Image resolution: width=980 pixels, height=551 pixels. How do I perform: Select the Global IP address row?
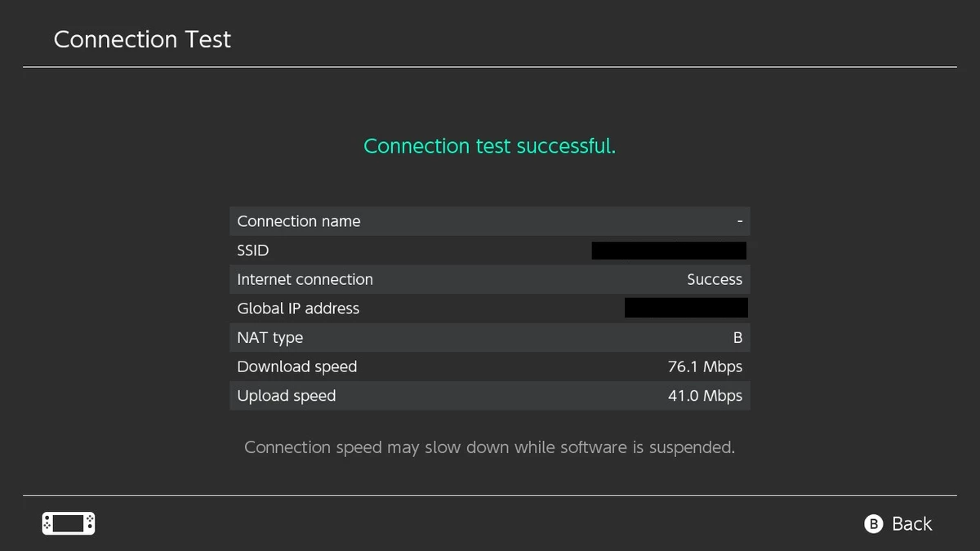pos(490,309)
